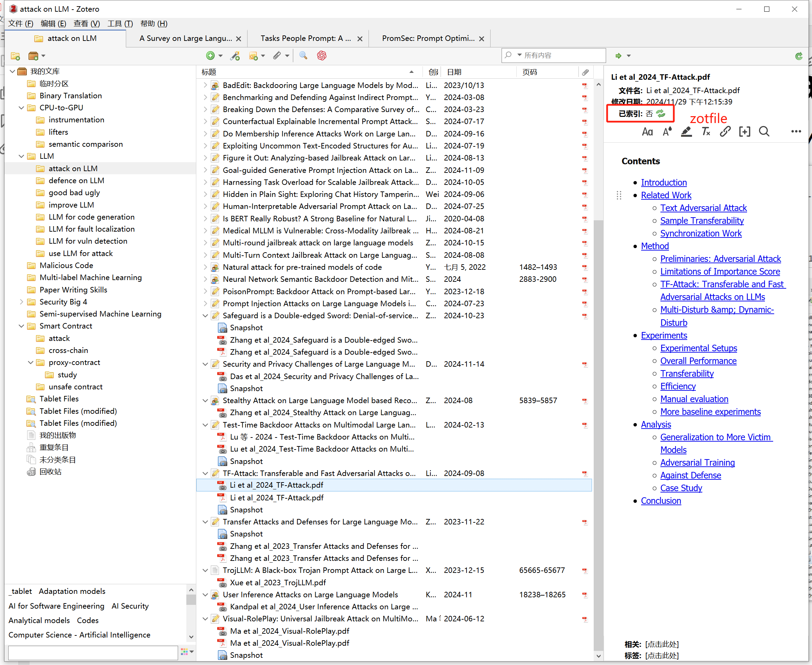Click the attachment column paperclip header
Image resolution: width=812 pixels, height=665 pixels.
click(585, 72)
